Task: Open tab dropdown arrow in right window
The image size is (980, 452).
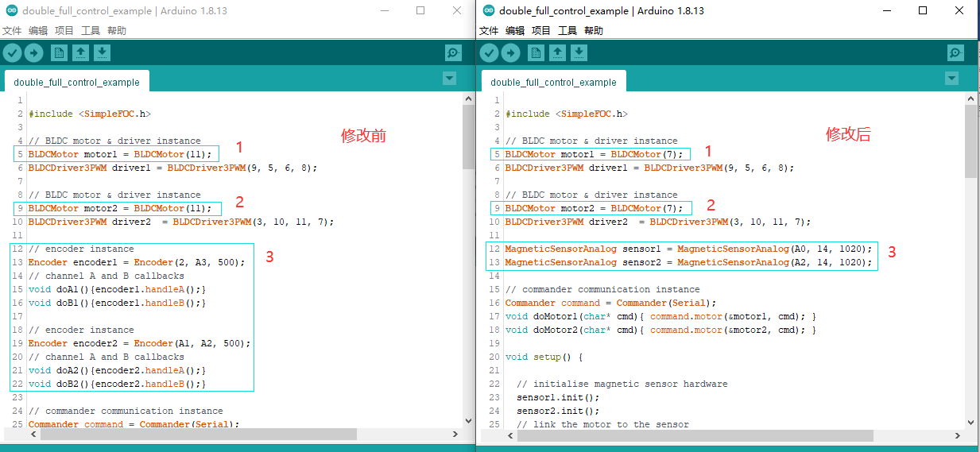Action: click(952, 79)
